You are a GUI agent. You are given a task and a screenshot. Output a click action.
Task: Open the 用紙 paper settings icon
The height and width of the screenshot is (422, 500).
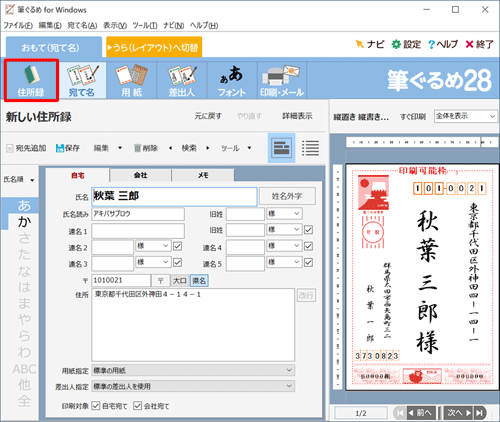132,80
